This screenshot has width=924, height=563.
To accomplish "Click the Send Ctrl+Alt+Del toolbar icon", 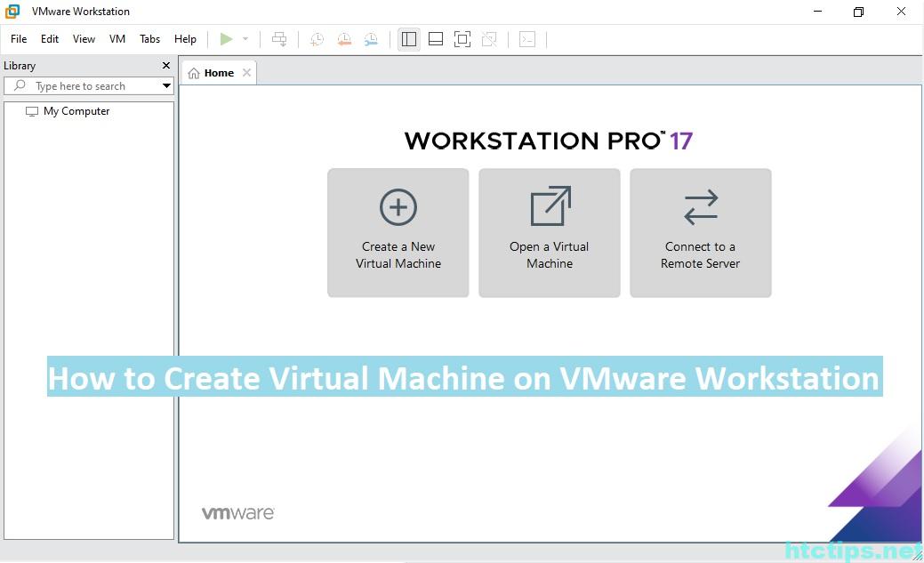I will click(x=279, y=39).
